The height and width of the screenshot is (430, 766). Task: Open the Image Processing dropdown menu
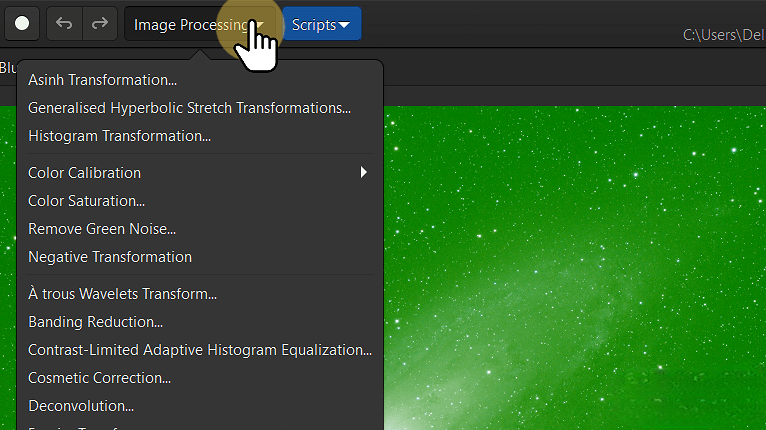tap(199, 24)
